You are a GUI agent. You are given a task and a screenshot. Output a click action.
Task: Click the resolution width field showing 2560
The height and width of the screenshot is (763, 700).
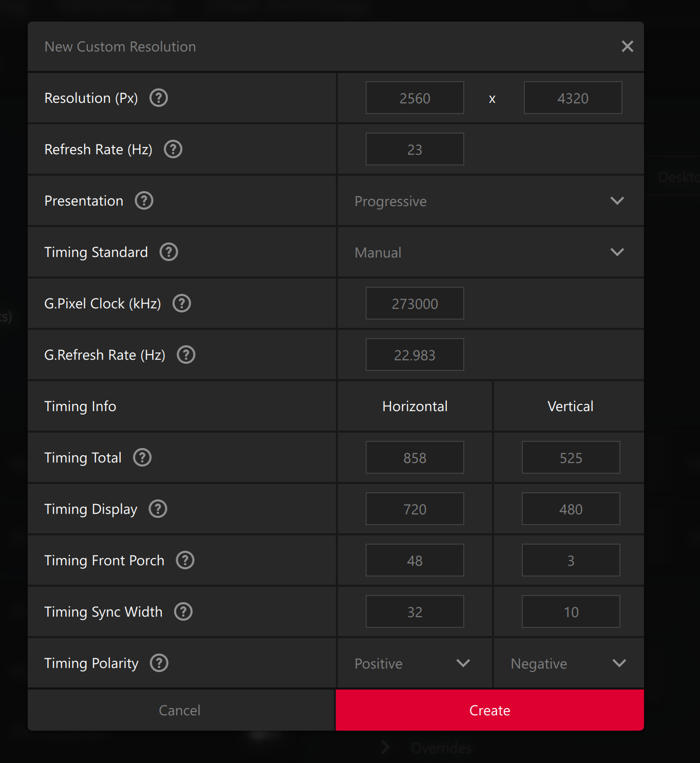click(x=414, y=98)
